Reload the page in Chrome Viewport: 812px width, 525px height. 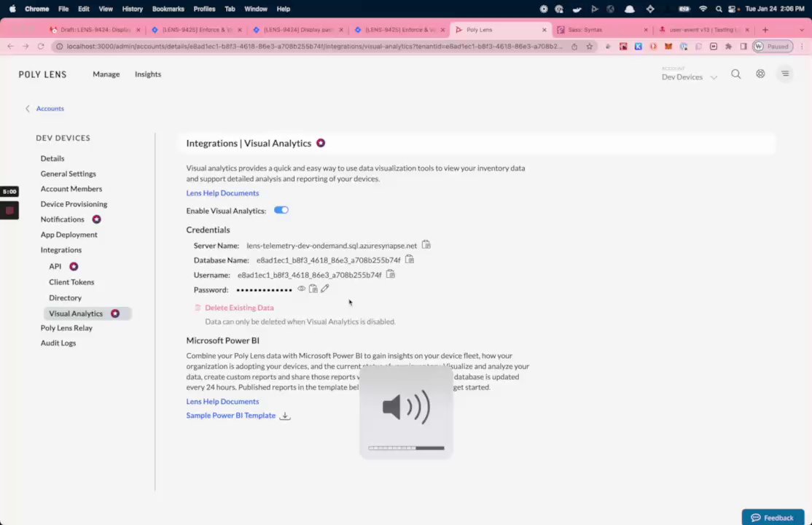tap(41, 46)
